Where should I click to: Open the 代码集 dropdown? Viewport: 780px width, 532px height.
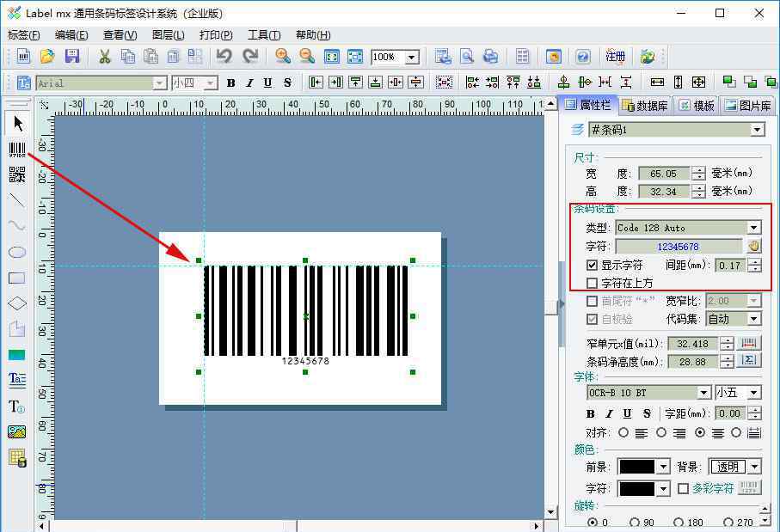tap(754, 319)
